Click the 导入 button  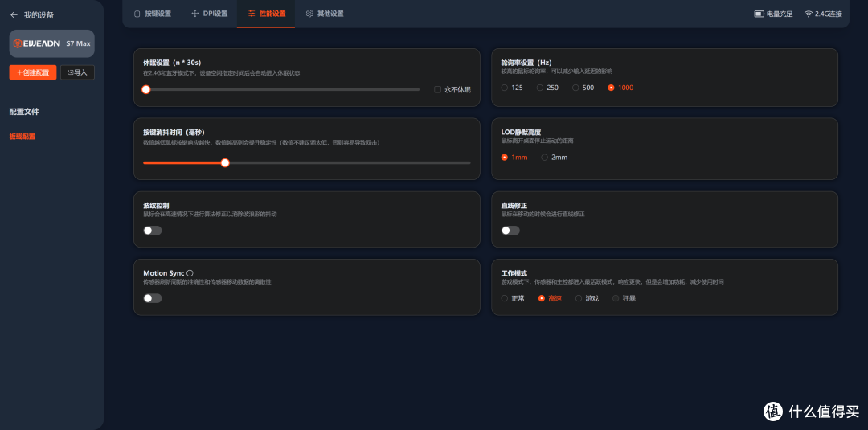coord(77,72)
